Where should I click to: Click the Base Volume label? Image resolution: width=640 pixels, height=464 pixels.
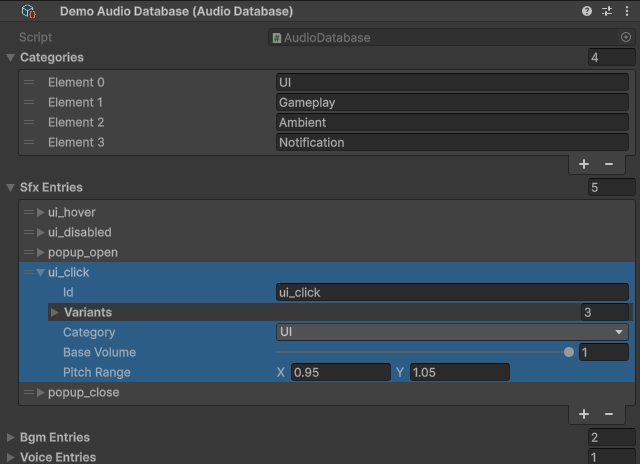99,352
